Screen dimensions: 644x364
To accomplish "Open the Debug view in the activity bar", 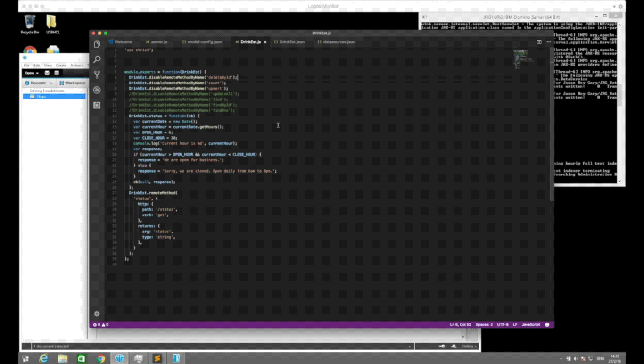I will [97, 90].
